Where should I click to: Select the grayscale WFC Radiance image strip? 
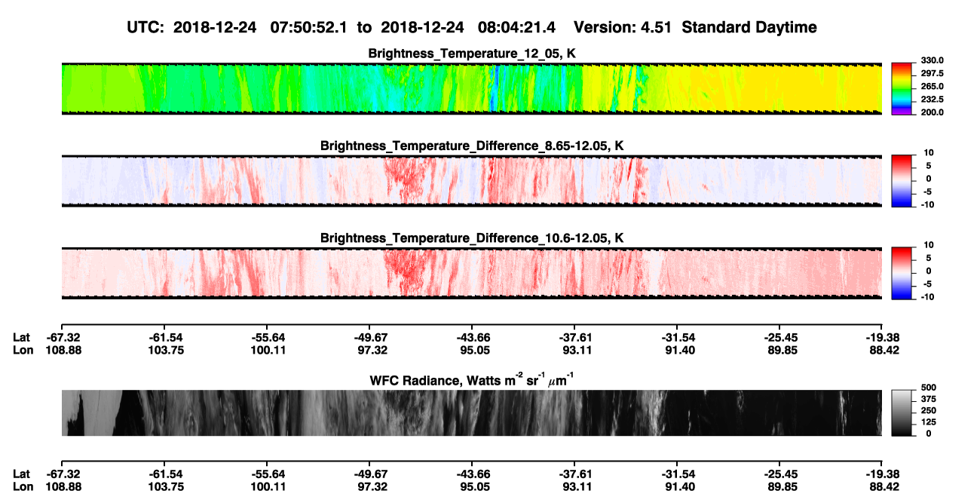471,413
